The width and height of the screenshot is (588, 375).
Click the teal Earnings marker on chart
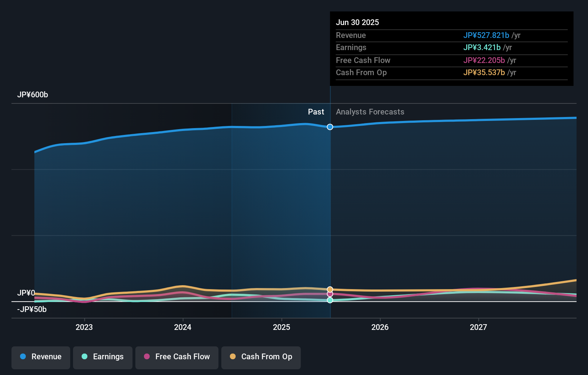click(330, 300)
